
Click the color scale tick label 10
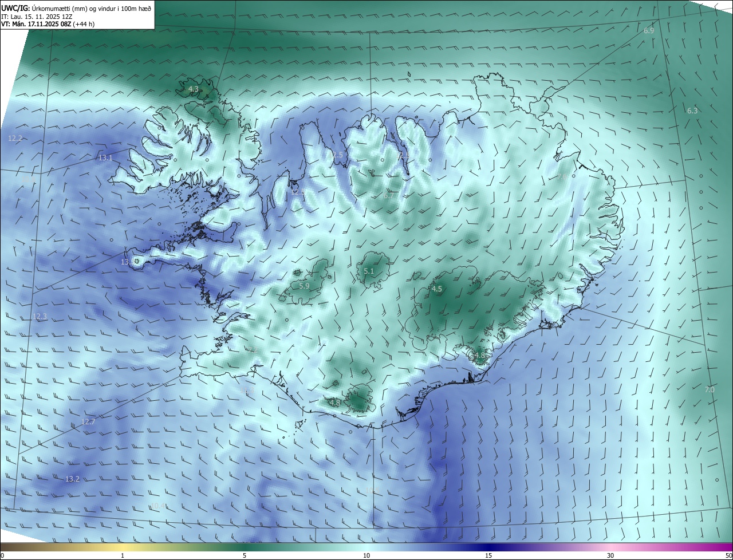[x=366, y=555]
